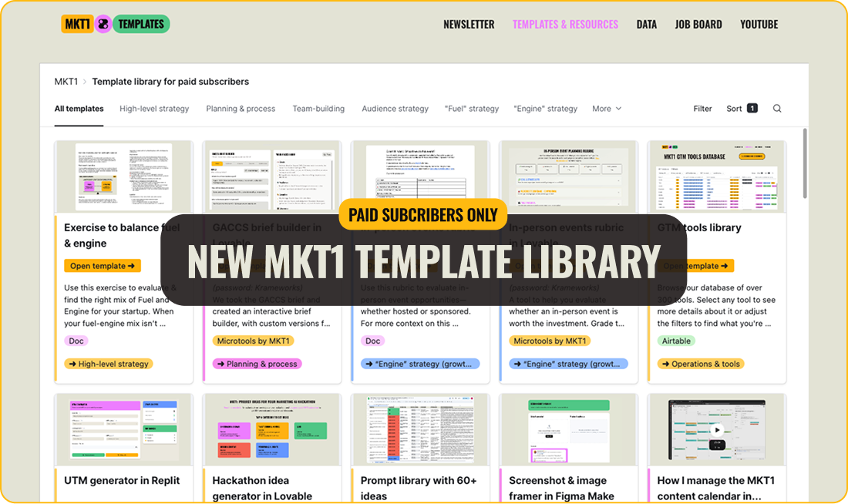Image resolution: width=848 pixels, height=504 pixels.
Task: Select the All templates tab
Action: coord(79,109)
